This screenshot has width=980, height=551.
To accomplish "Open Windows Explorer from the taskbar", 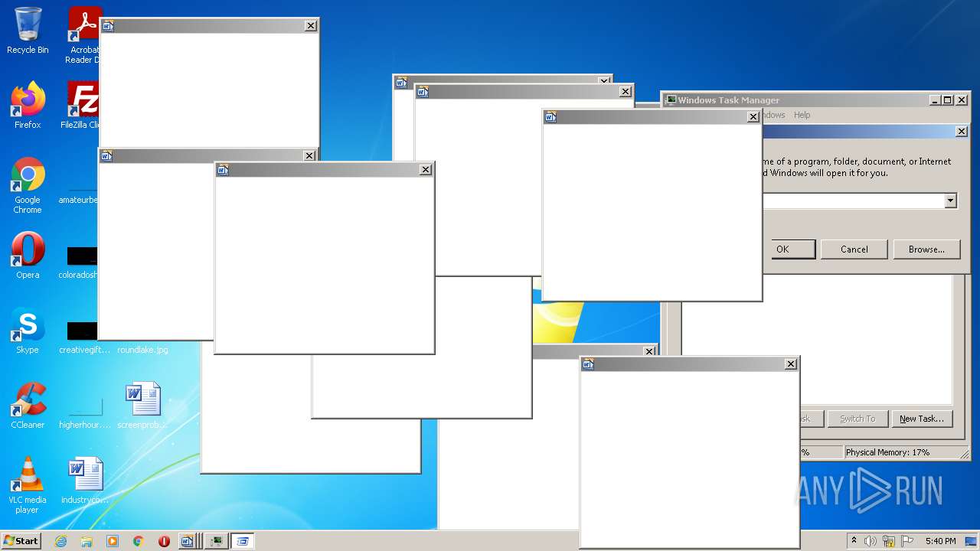I will [x=87, y=541].
